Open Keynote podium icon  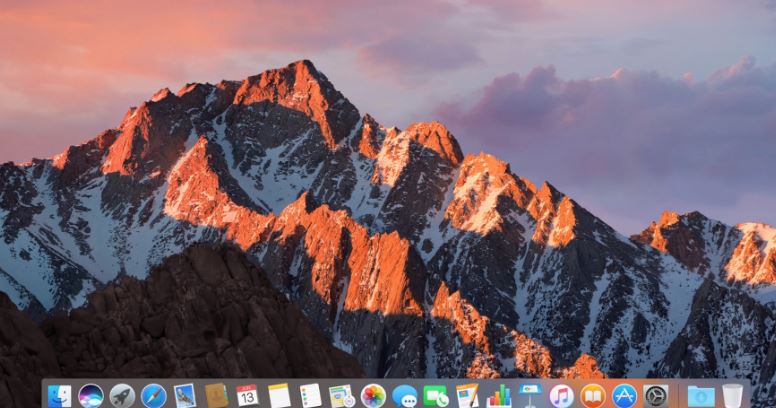click(530, 396)
